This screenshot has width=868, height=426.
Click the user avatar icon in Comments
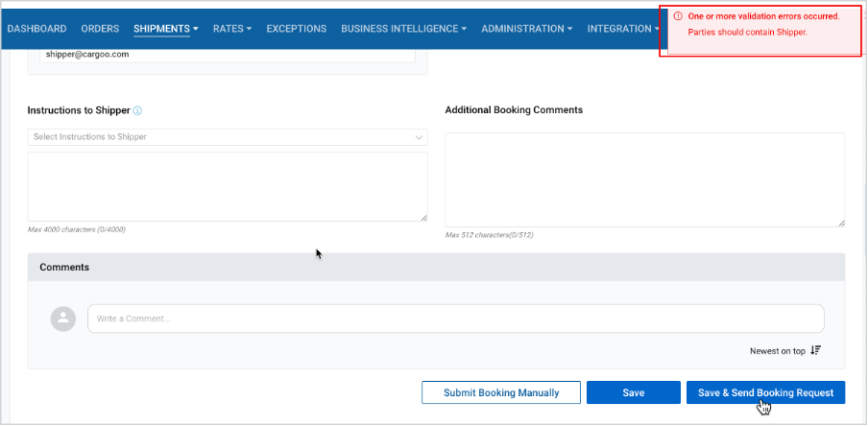point(63,319)
